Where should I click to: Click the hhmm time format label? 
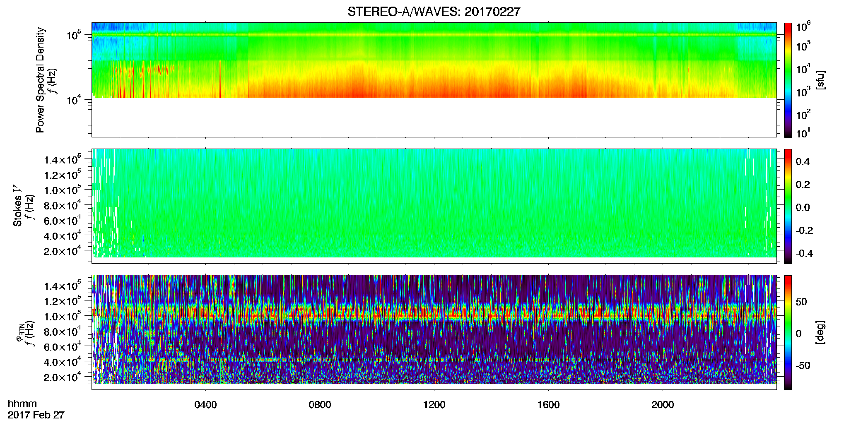tap(22, 404)
